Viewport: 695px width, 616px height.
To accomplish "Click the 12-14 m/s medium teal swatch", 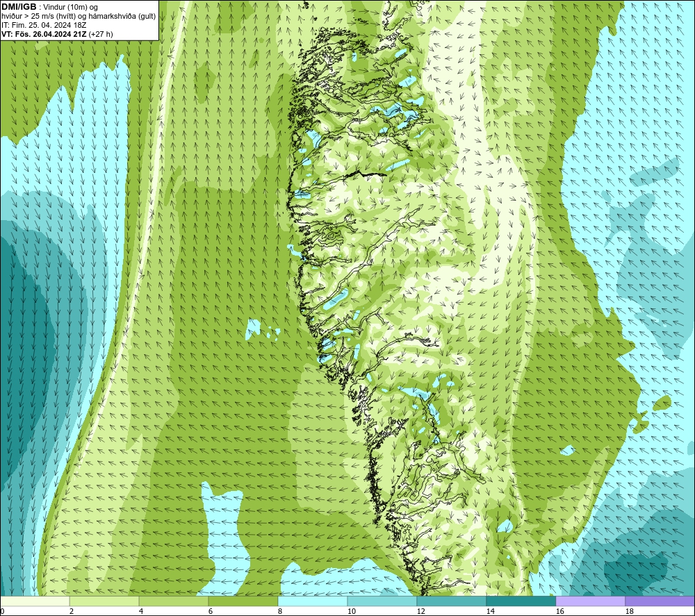I will click(452, 601).
